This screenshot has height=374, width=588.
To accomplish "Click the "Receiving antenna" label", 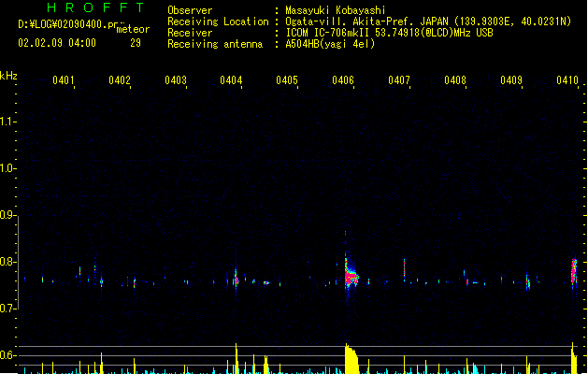I will (215, 44).
